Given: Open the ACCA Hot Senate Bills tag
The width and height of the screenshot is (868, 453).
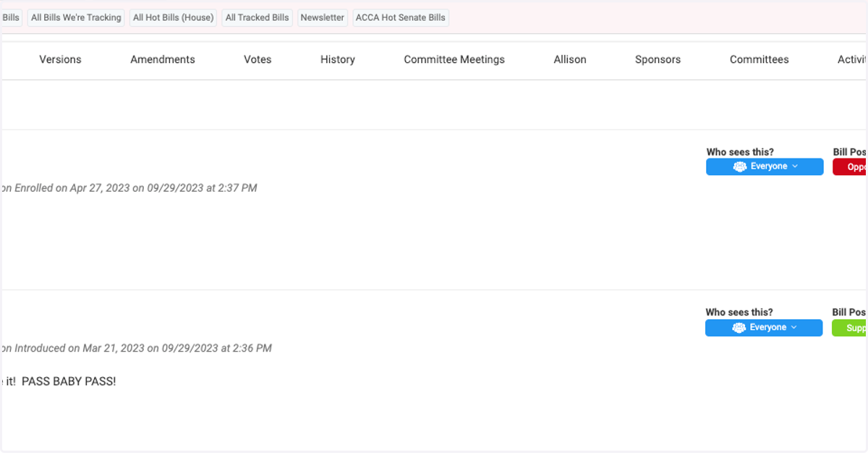Looking at the screenshot, I should tap(401, 17).
